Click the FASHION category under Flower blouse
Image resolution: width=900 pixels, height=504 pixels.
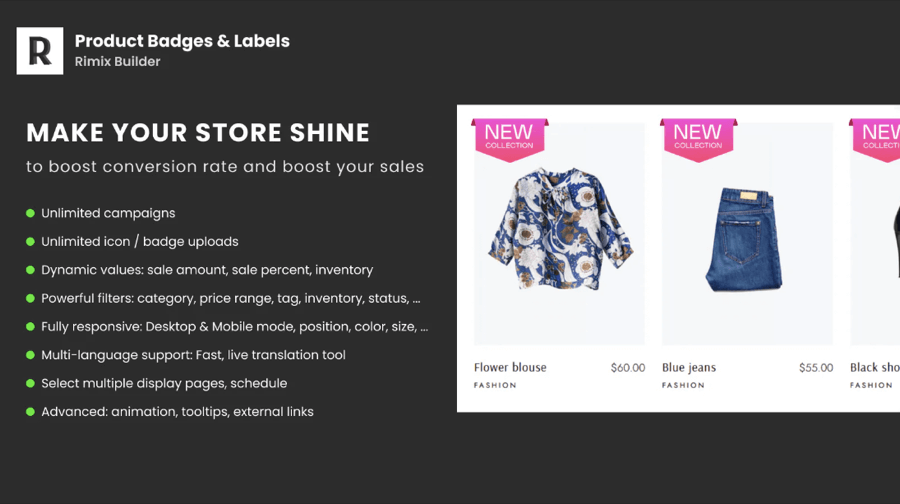[x=495, y=385]
